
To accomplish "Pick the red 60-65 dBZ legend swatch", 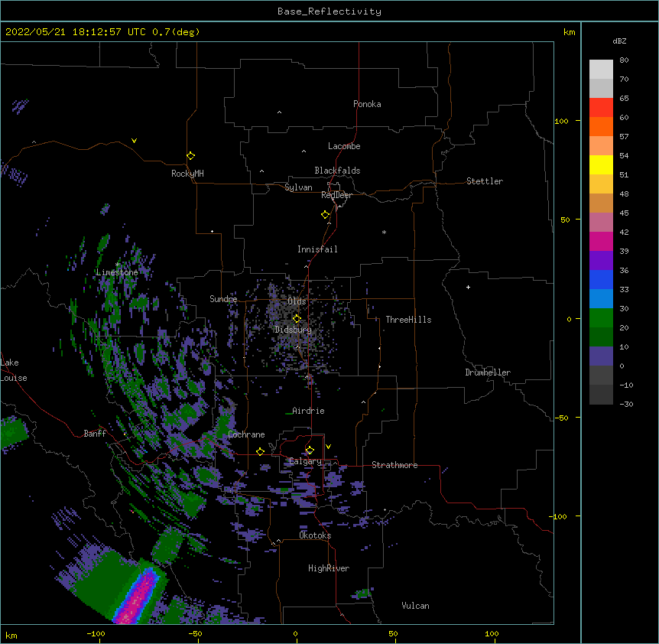I will tap(601, 107).
